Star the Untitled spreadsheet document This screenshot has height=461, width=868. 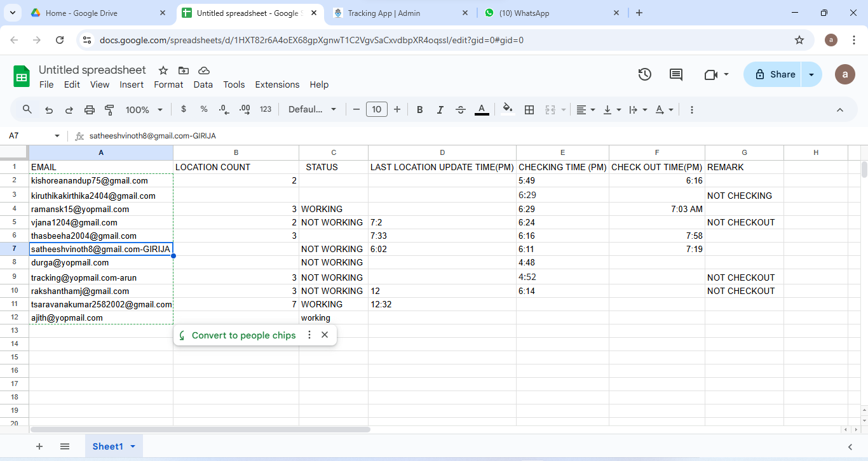(x=163, y=70)
